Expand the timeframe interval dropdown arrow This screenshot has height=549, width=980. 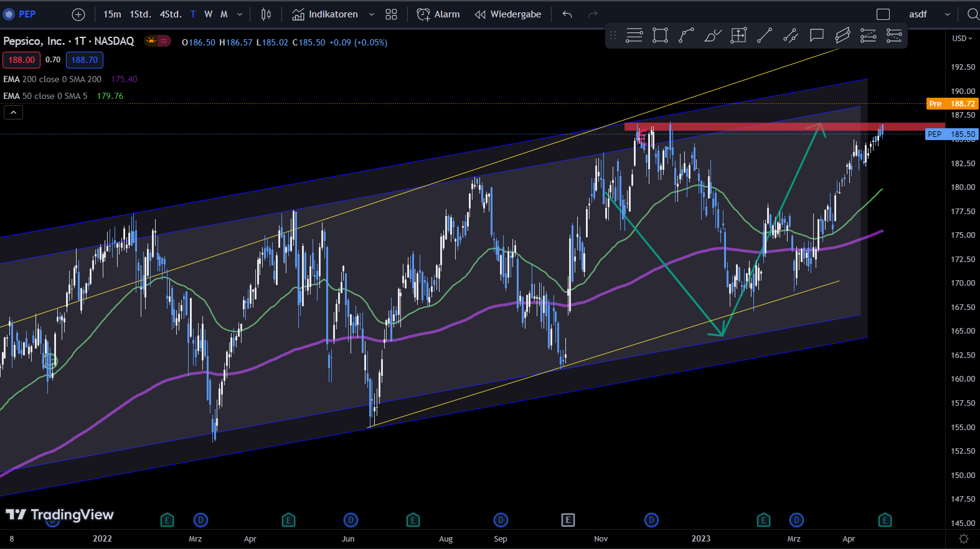pyautogui.click(x=240, y=14)
